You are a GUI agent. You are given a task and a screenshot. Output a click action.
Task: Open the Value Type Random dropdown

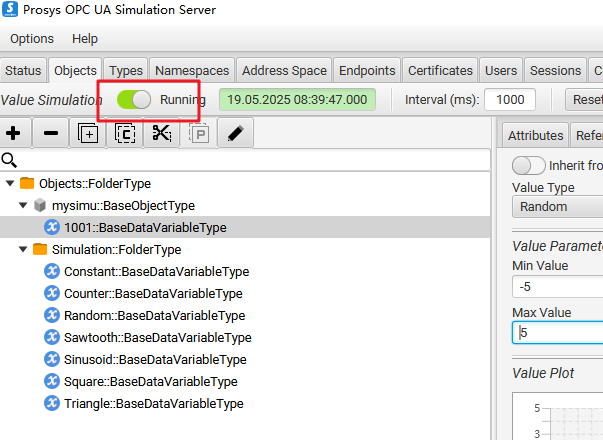(x=558, y=207)
